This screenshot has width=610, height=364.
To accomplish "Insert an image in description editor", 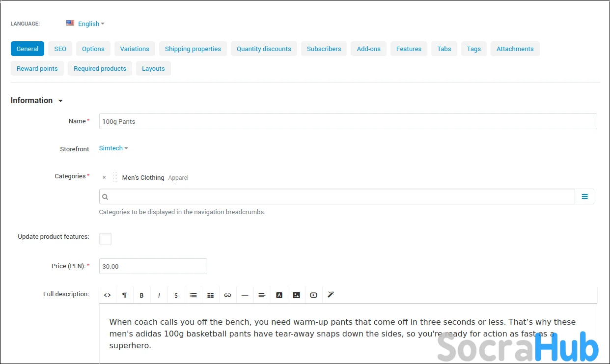I will pyautogui.click(x=296, y=295).
